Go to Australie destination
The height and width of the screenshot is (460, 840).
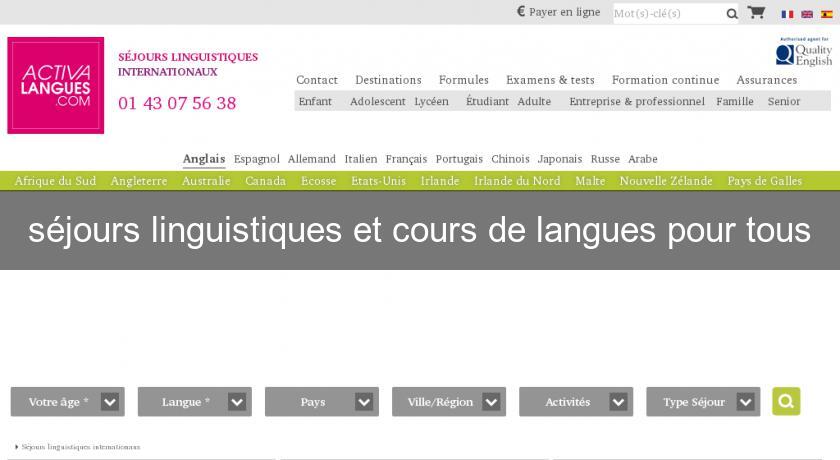tap(206, 181)
